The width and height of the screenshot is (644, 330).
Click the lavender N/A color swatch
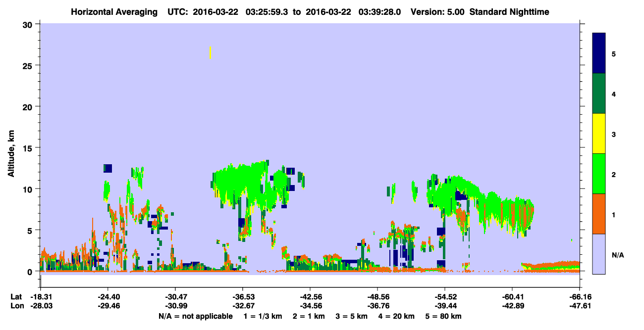click(x=599, y=253)
